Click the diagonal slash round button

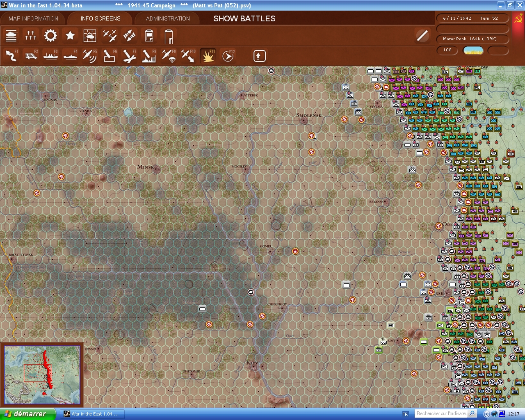422,36
